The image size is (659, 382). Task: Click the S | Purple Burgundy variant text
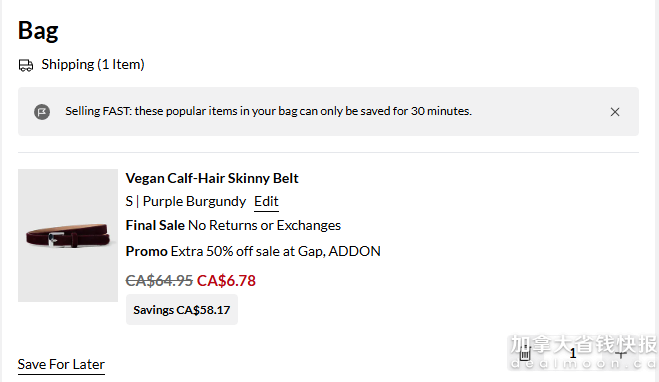(x=186, y=201)
